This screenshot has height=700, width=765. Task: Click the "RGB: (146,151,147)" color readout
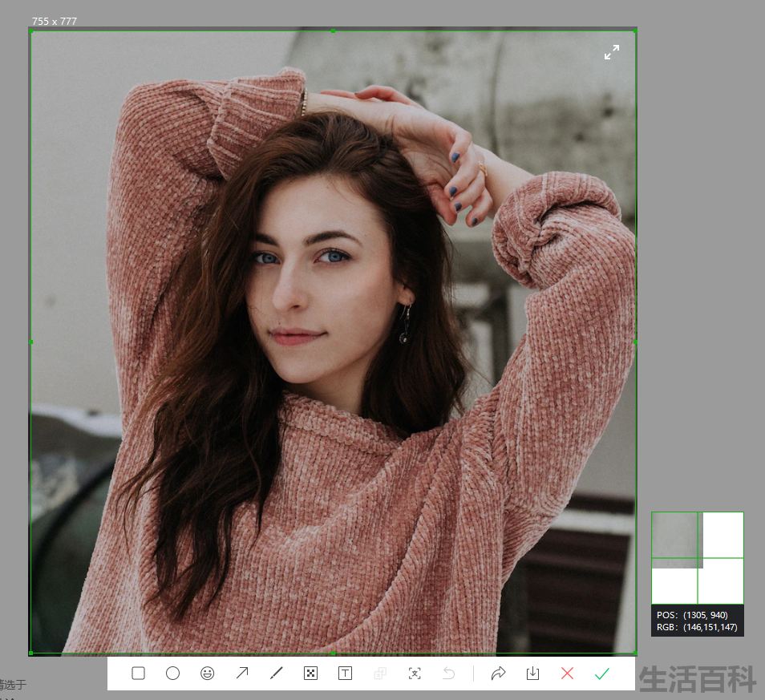pyautogui.click(x=697, y=627)
